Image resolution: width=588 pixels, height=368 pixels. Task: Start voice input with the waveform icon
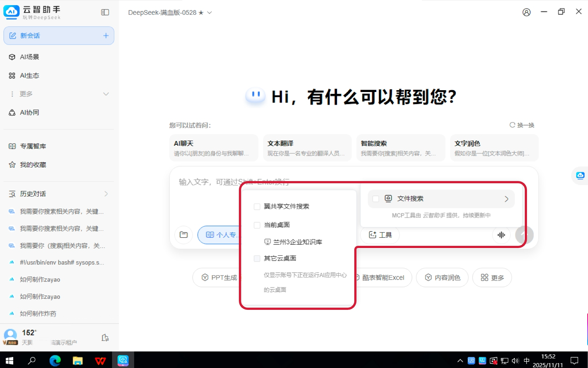[501, 235]
